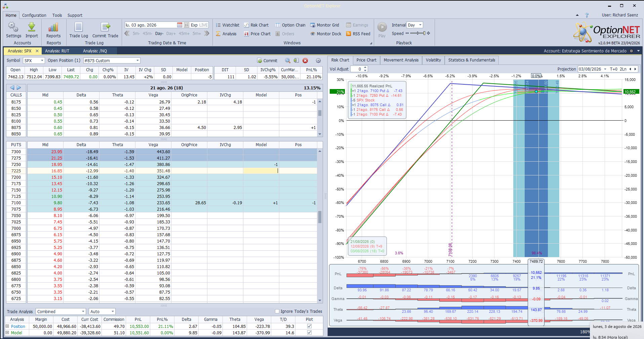Open the #875 Custom position dropdown

pyautogui.click(x=137, y=60)
